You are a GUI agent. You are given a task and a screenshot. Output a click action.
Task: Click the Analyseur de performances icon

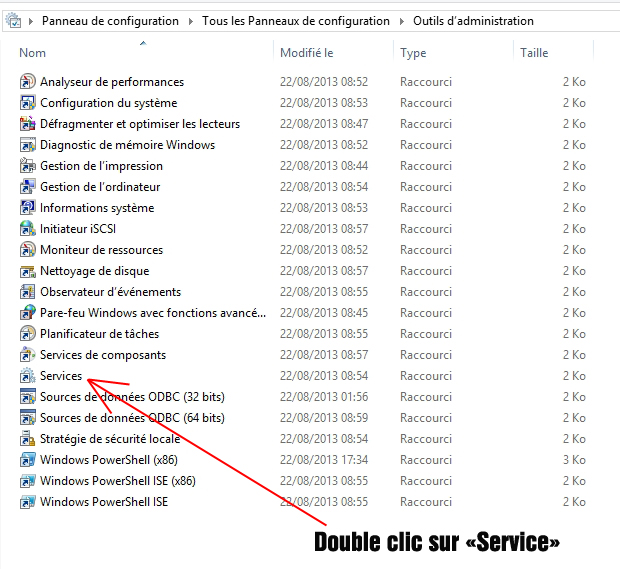[28, 81]
